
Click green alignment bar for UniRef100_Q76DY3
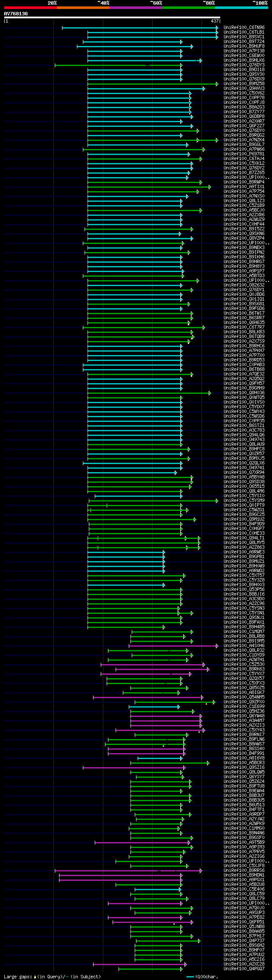[119, 65]
